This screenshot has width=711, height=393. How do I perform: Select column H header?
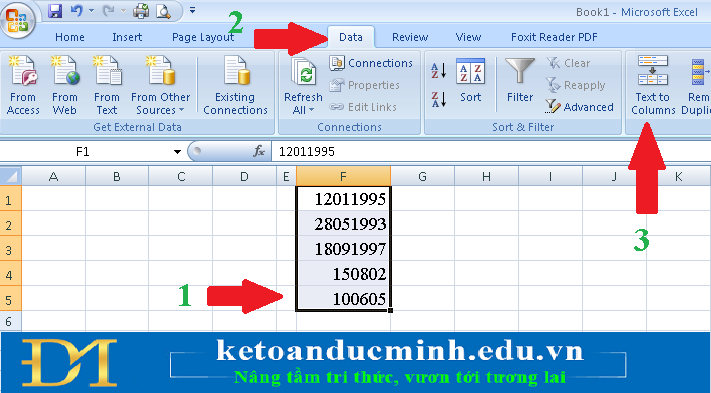point(487,176)
